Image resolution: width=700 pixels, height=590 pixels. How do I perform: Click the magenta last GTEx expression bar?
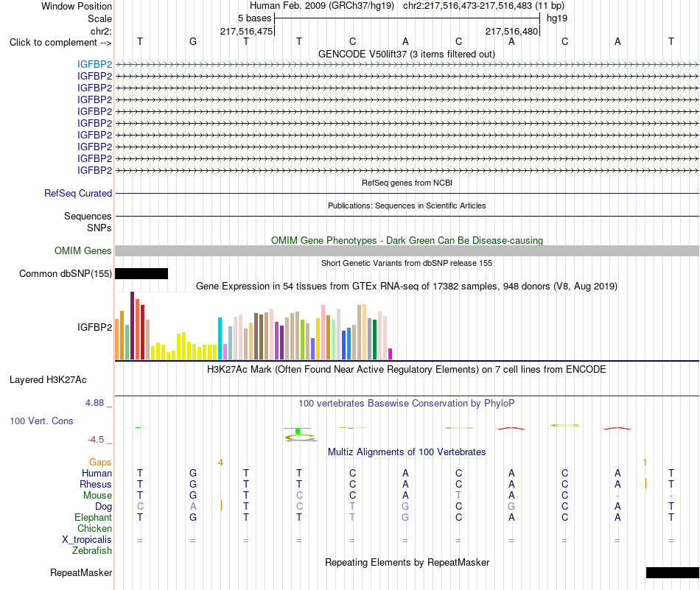tap(391, 354)
